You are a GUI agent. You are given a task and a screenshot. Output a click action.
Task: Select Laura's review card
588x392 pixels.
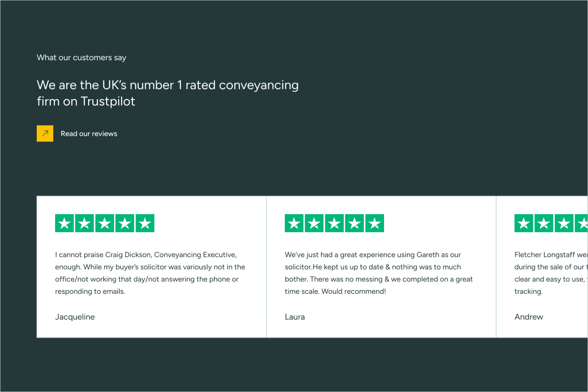tap(381, 267)
